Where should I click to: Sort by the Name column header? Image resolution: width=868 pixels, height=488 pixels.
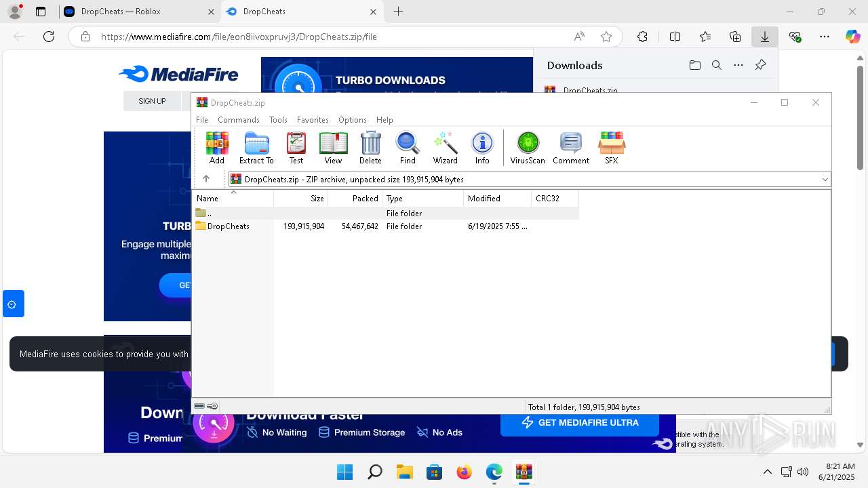[234, 199]
